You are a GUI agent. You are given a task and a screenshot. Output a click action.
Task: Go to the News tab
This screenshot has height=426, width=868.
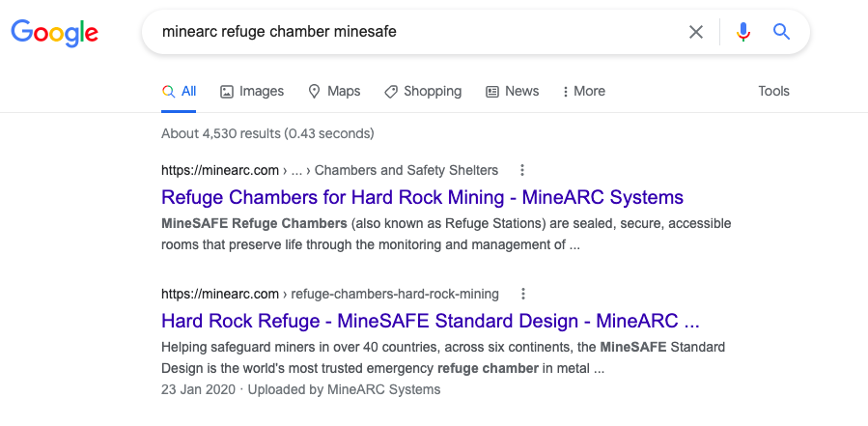[512, 91]
